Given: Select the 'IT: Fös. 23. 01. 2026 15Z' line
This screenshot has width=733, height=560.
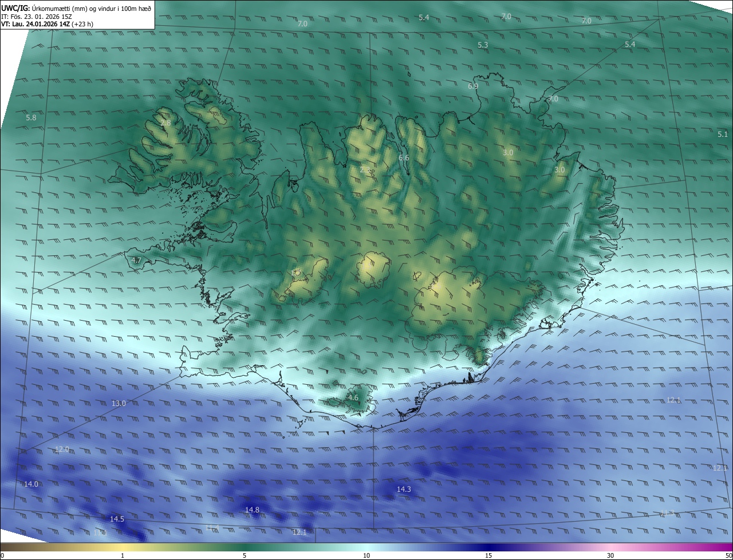Looking at the screenshot, I should click(x=37, y=17).
